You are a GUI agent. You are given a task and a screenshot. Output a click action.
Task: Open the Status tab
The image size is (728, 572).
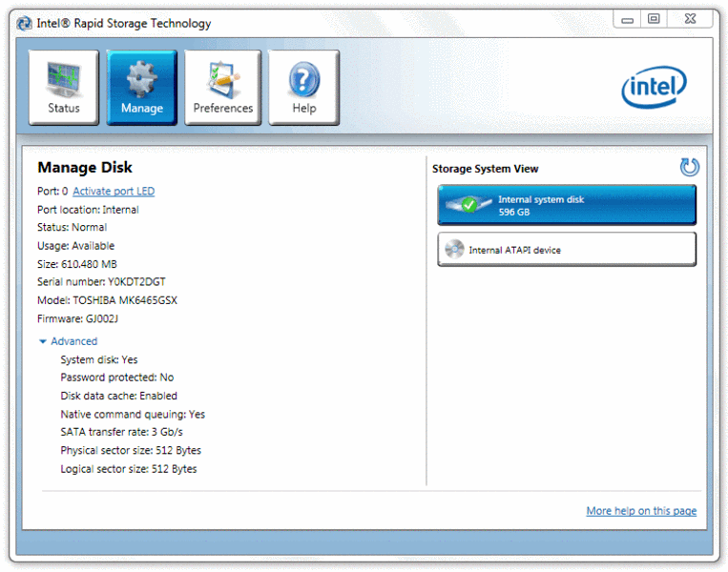point(64,87)
